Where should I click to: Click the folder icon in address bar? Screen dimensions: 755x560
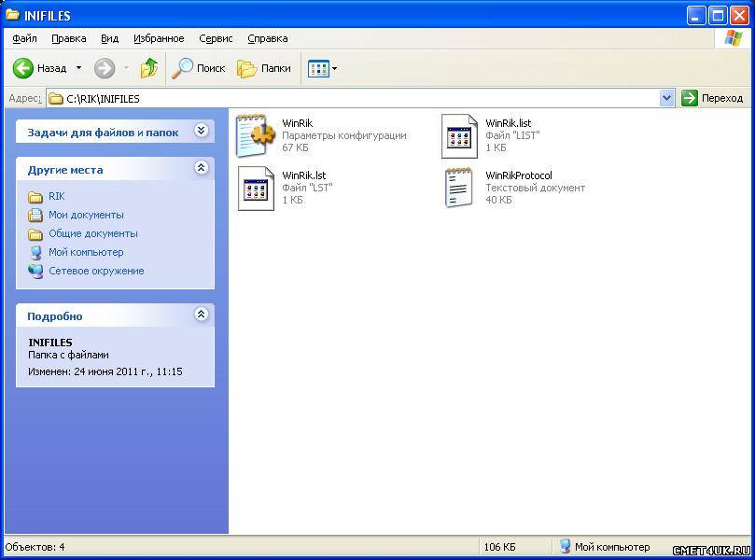pos(56,99)
